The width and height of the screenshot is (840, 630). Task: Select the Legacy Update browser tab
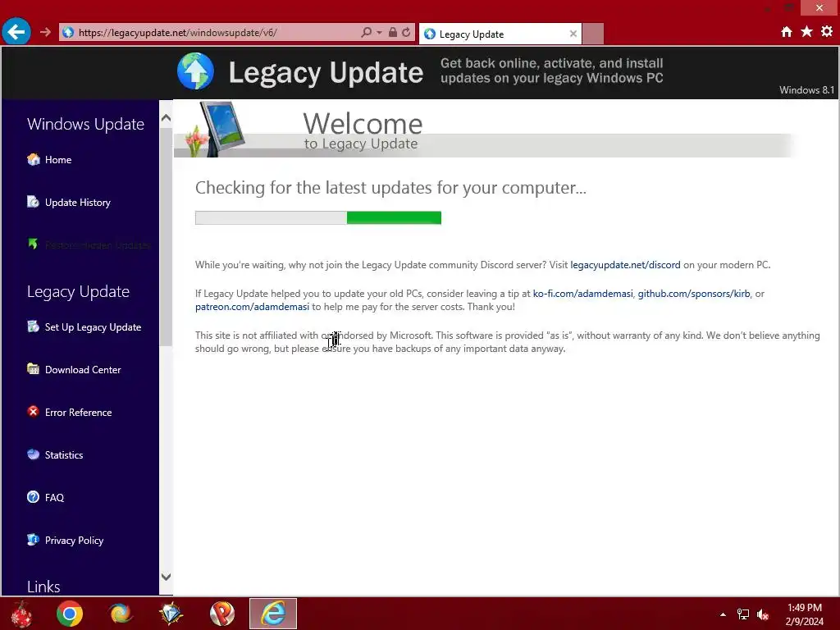[500, 34]
